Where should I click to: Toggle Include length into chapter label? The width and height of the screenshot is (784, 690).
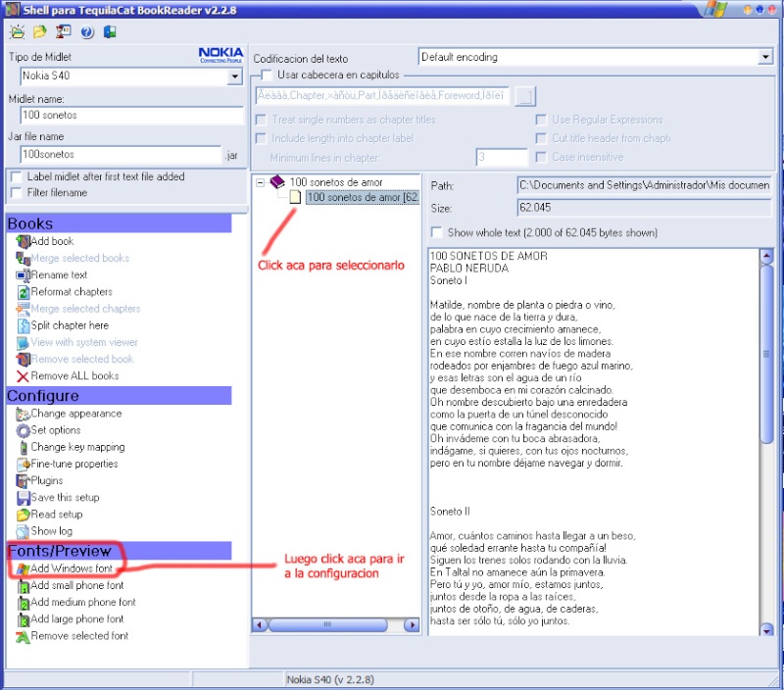261,138
